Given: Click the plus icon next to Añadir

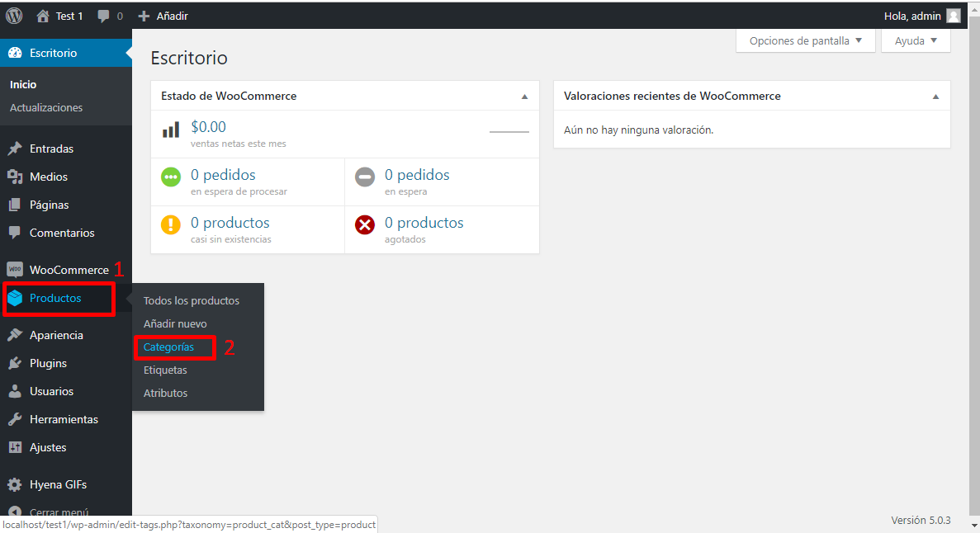Looking at the screenshot, I should pos(144,17).
